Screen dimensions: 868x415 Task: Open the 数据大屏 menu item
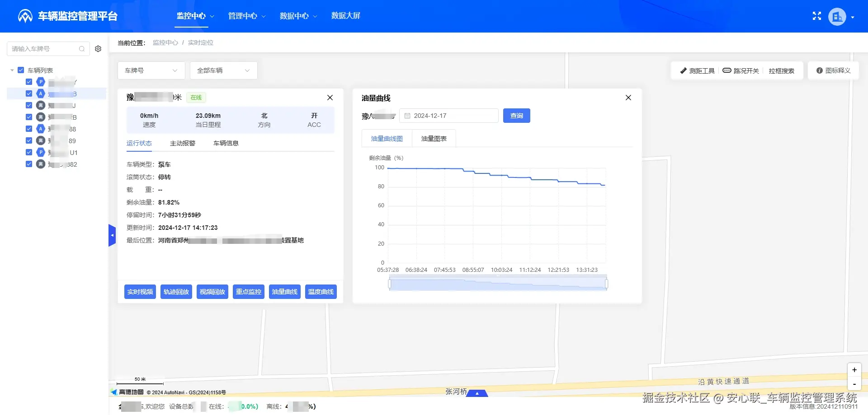(346, 15)
